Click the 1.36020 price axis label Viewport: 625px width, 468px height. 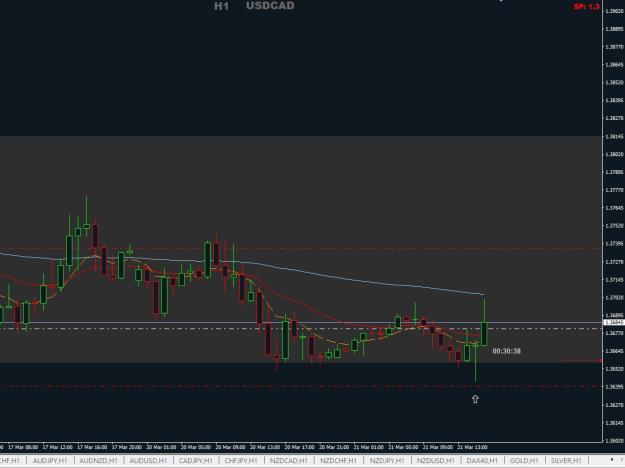pyautogui.click(x=614, y=440)
